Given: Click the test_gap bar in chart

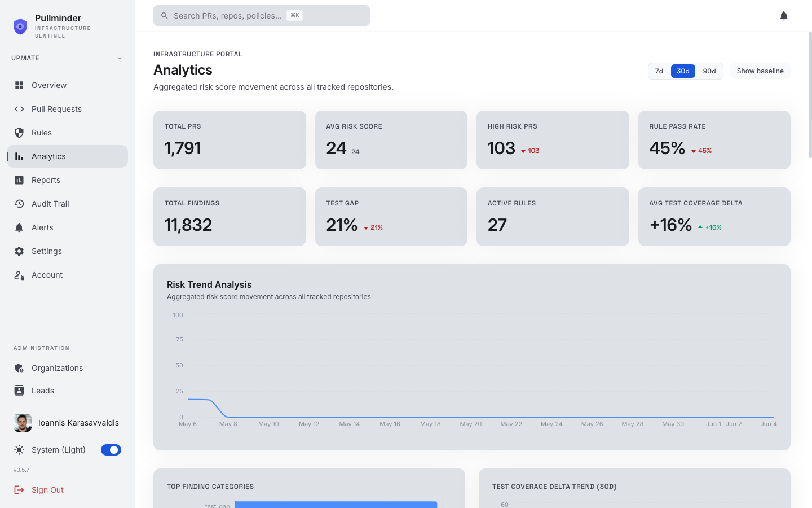Looking at the screenshot, I should 336,505.
